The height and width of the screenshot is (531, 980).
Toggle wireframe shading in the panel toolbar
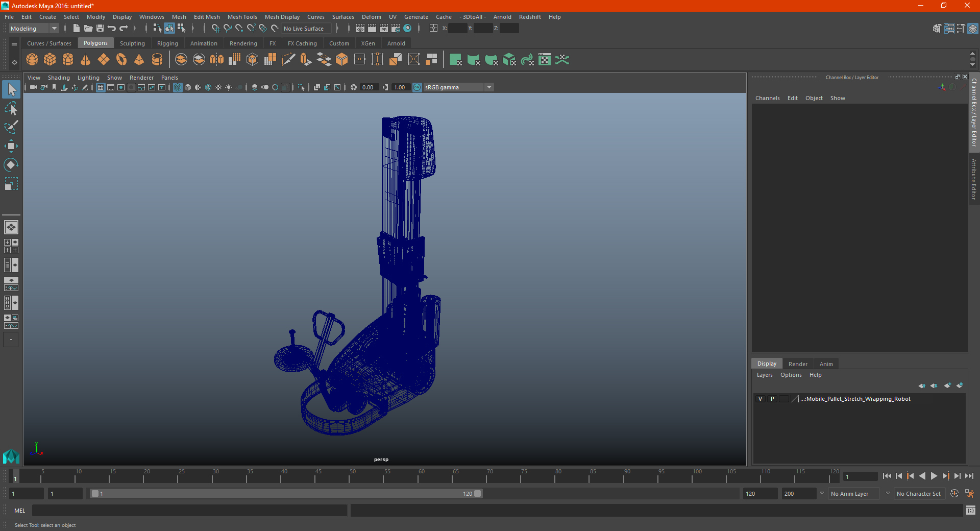pyautogui.click(x=178, y=88)
